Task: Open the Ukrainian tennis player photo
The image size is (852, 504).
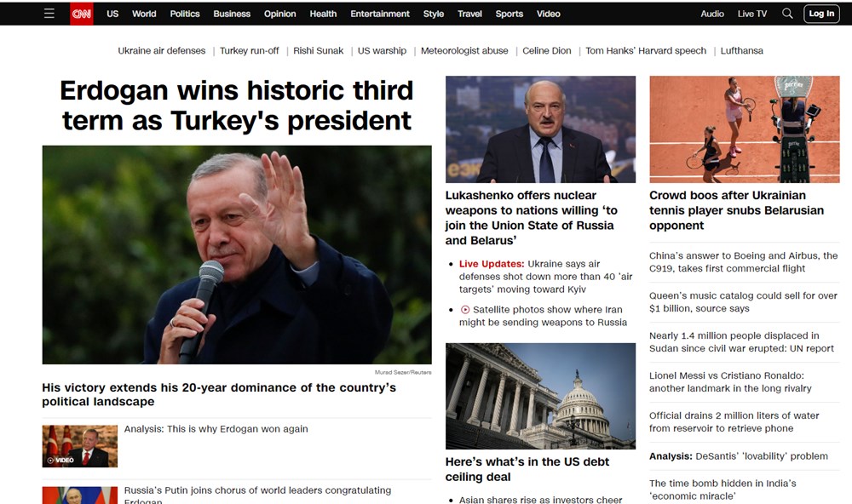Action: [745, 129]
